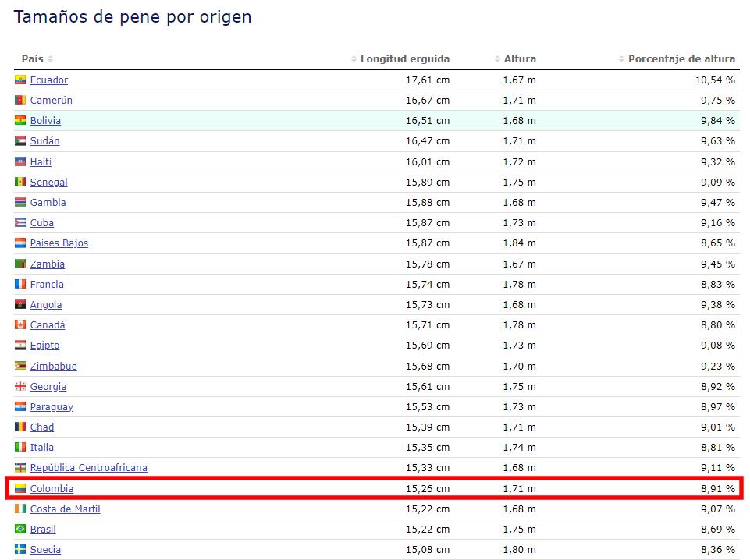Open the Senegal country link
The width and height of the screenshot is (750, 560).
(x=48, y=183)
